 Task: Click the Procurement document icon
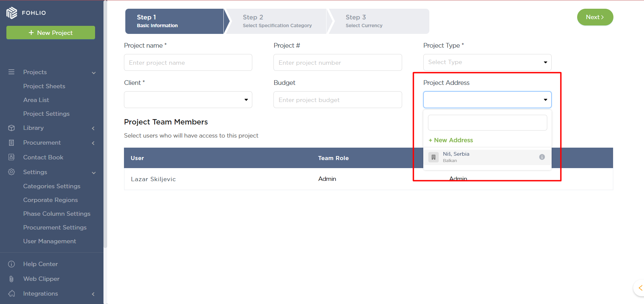[x=11, y=143]
